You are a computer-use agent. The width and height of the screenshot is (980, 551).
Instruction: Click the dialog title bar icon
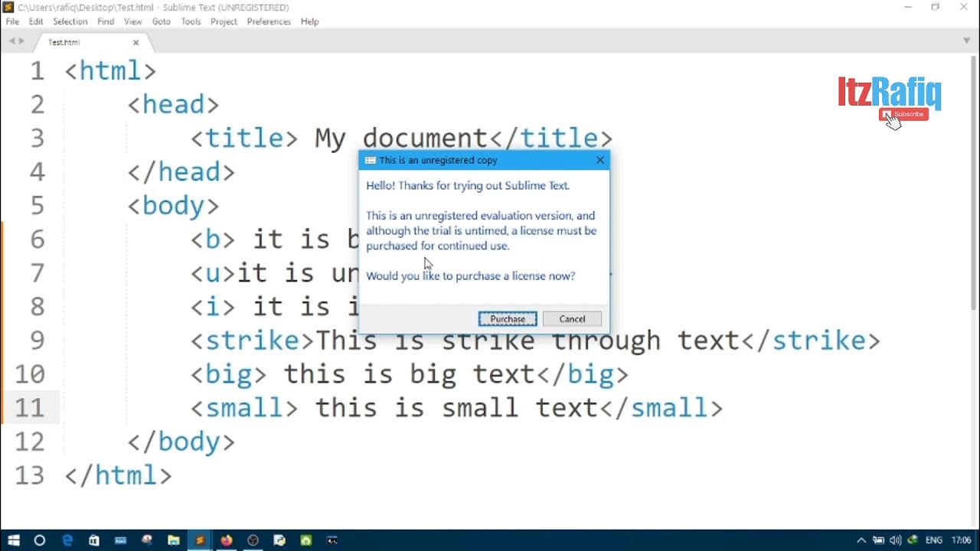click(370, 161)
